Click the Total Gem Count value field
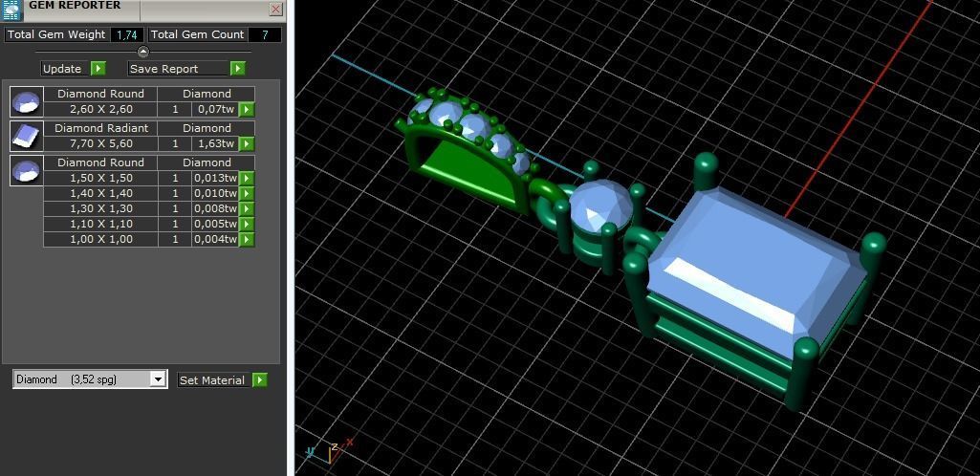 pyautogui.click(x=265, y=35)
